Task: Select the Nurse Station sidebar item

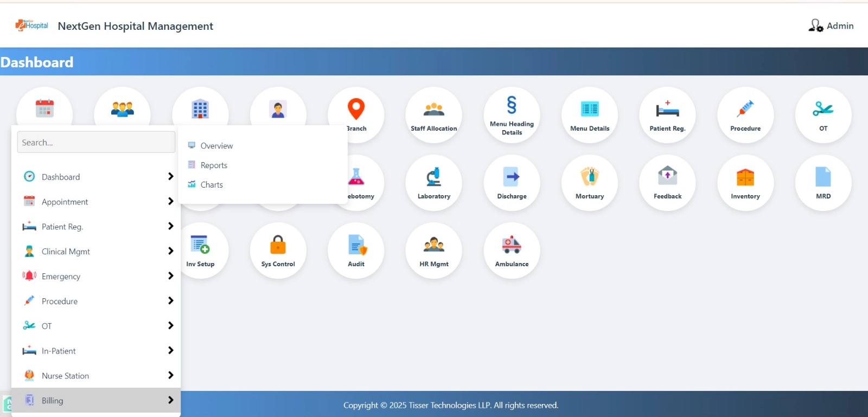Action: [x=96, y=376]
